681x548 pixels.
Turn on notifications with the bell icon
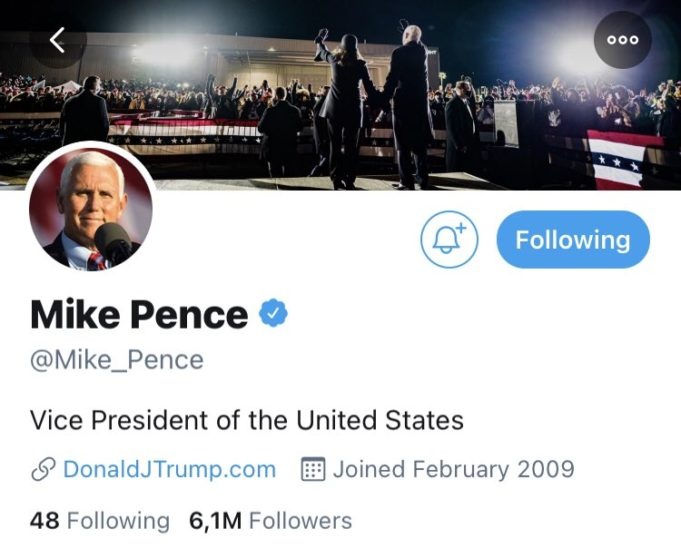point(449,240)
